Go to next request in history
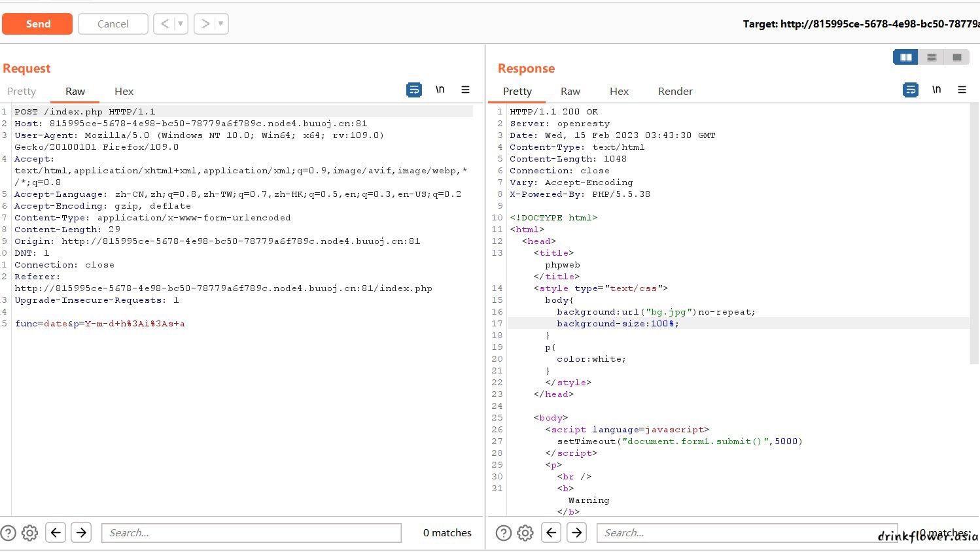The image size is (980, 552). (205, 24)
